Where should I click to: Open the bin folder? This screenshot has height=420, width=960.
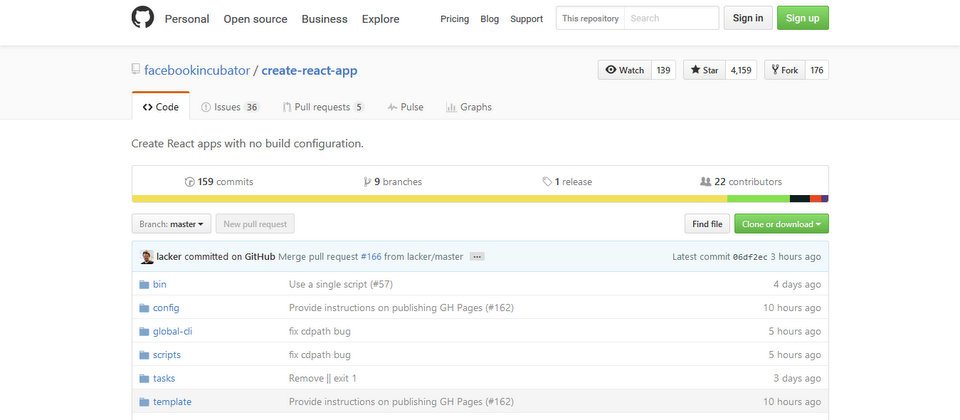[160, 285]
